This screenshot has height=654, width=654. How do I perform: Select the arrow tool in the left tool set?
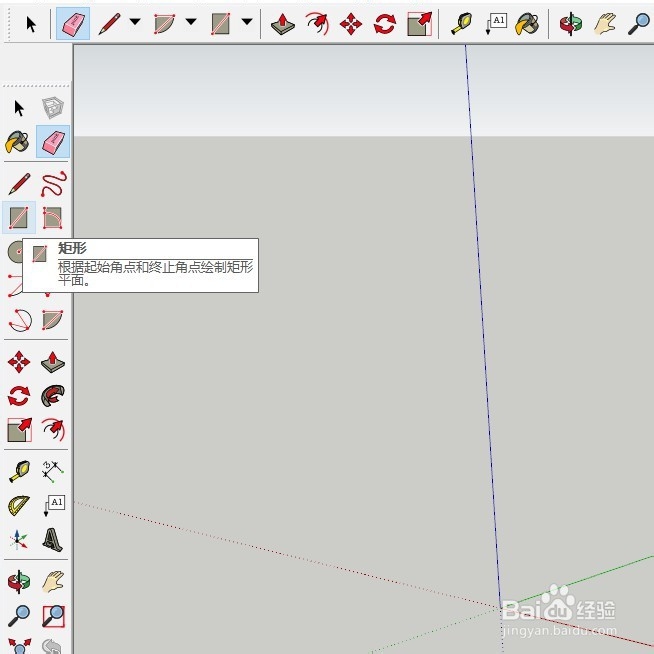point(19,108)
